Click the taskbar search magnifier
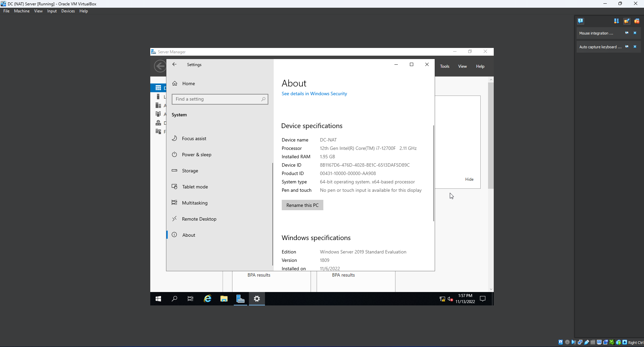Screen dimensions: 644x347 pos(174,299)
